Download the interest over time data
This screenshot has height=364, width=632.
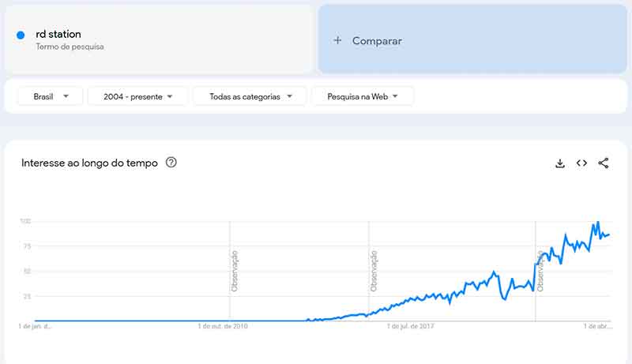click(560, 163)
